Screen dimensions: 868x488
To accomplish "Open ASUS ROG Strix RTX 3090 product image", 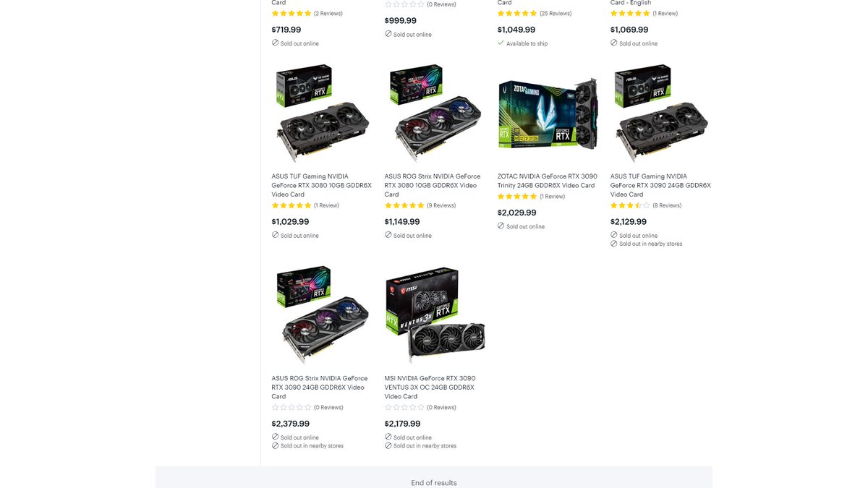I will click(x=322, y=315).
